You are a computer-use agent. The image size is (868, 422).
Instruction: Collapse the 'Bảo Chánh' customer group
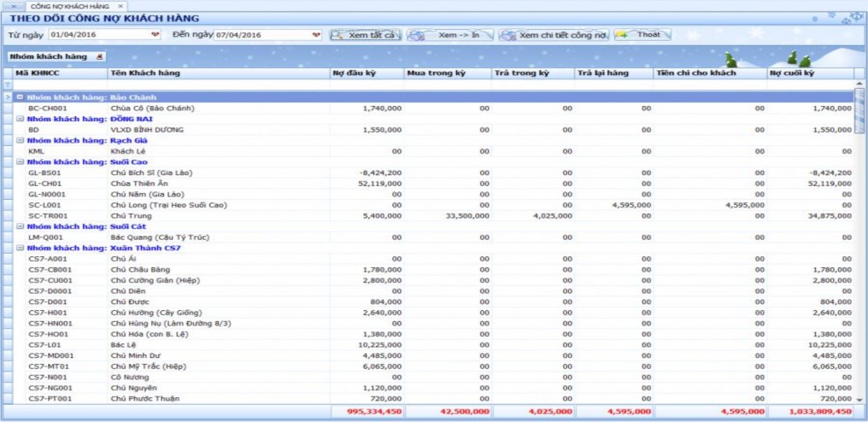[20, 97]
